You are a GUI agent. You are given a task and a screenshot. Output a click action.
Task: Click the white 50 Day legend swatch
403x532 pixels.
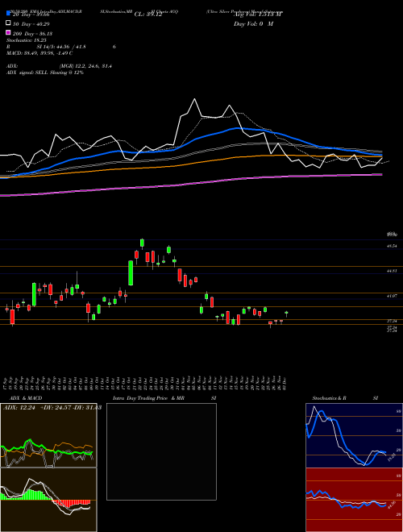[x=8, y=23]
